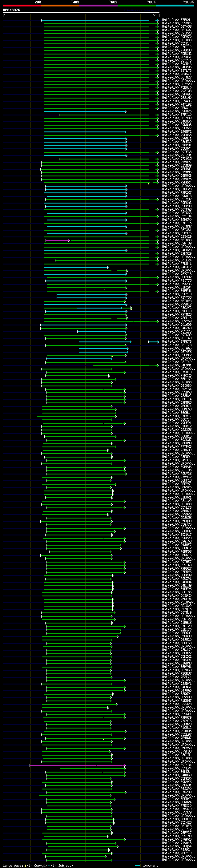Select the UniRef100_B9T134 label
The height and width of the screenshot is (868, 197).
point(177,765)
